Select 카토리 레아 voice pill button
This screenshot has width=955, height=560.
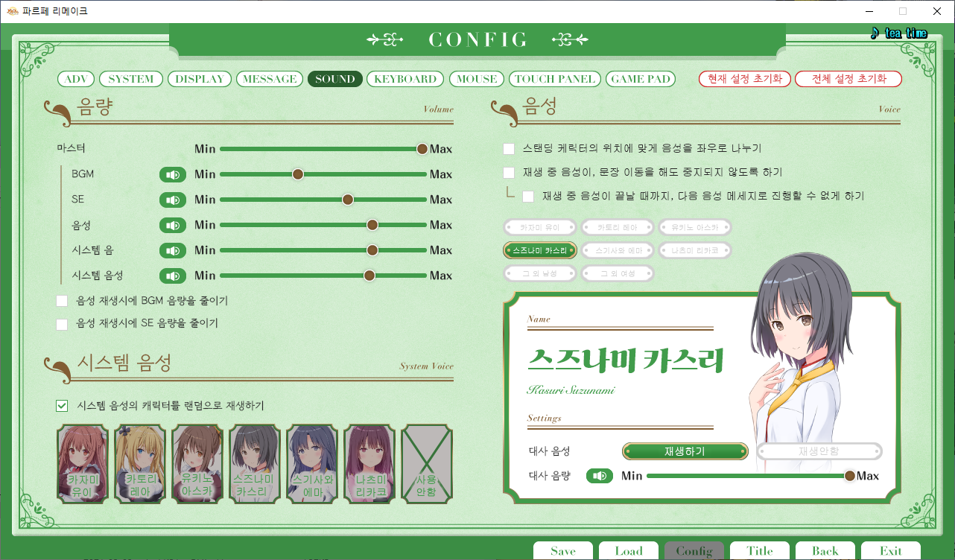618,227
